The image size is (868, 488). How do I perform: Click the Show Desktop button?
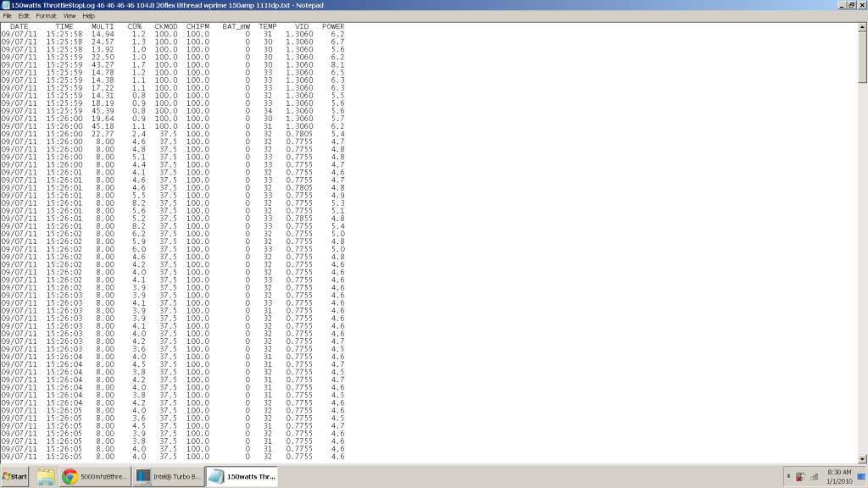862,476
